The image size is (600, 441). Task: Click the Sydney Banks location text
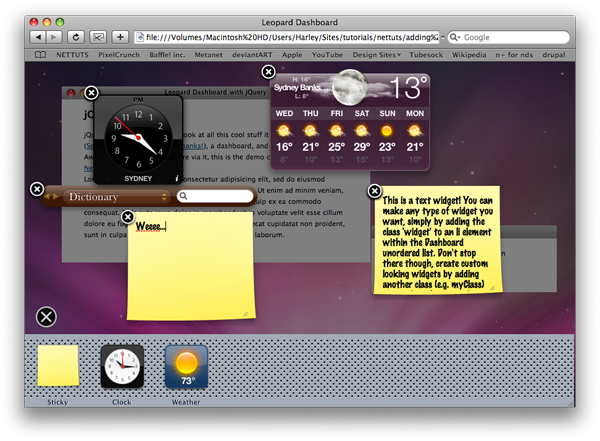pyautogui.click(x=301, y=88)
